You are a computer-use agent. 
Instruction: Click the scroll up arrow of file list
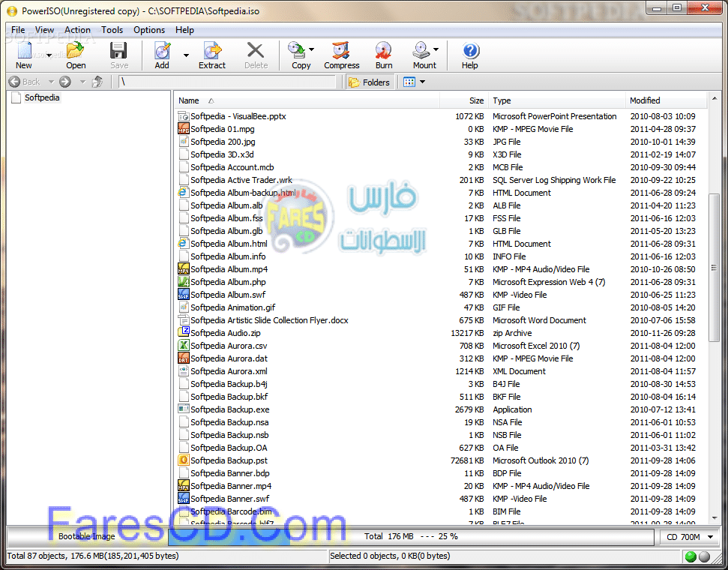pyautogui.click(x=715, y=98)
